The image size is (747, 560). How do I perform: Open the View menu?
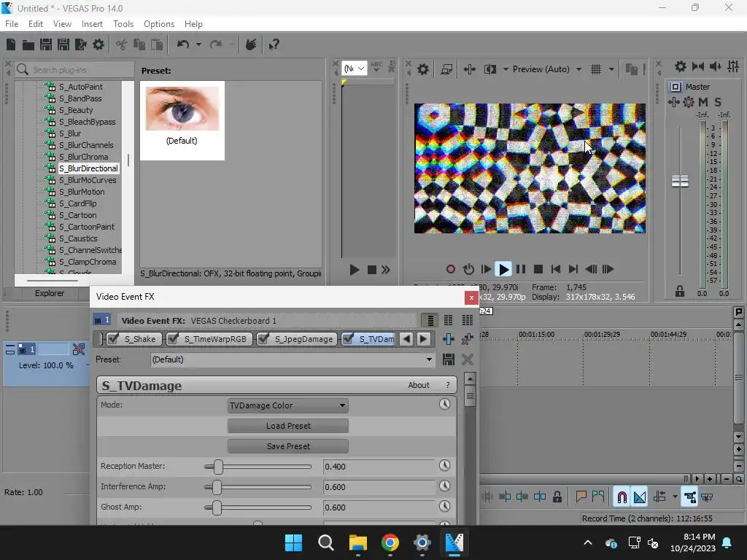pyautogui.click(x=62, y=24)
